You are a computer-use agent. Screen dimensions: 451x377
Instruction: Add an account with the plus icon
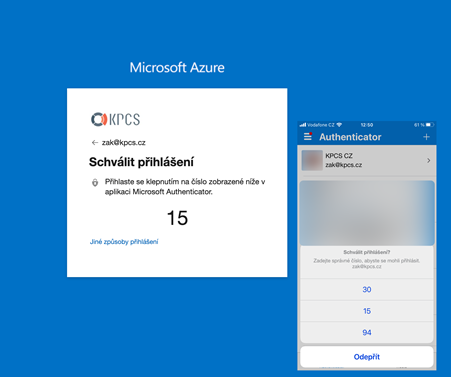[426, 137]
